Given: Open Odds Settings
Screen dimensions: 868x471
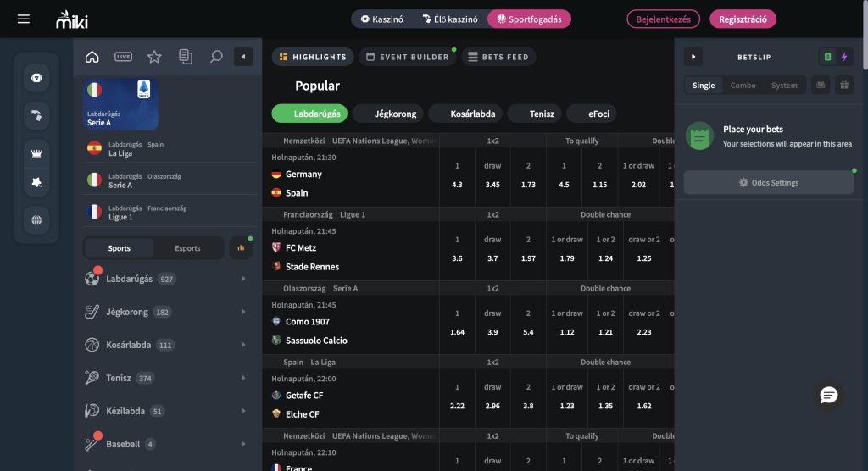Looking at the screenshot, I should (768, 182).
